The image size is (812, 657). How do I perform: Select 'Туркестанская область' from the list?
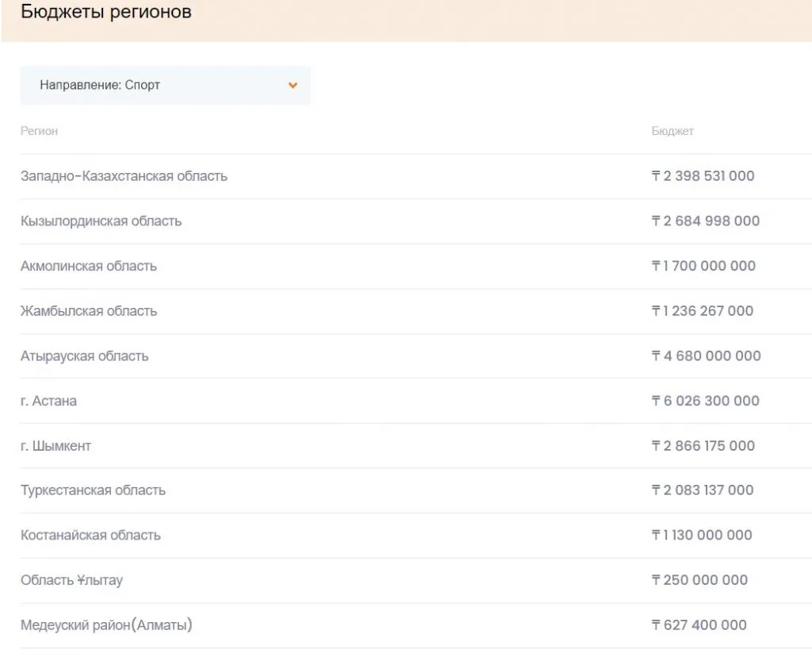point(93,490)
